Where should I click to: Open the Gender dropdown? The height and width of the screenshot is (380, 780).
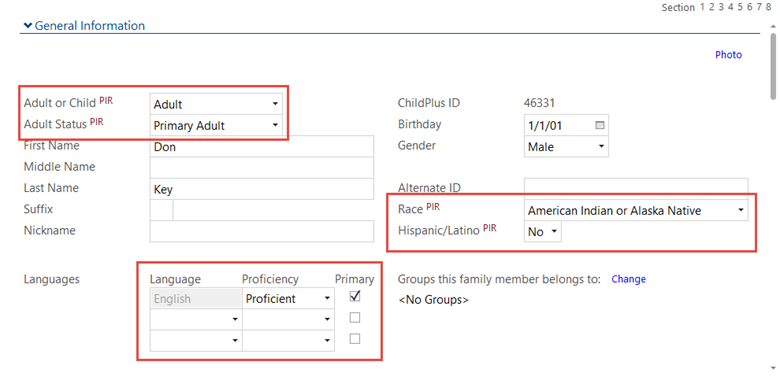pyautogui.click(x=566, y=147)
